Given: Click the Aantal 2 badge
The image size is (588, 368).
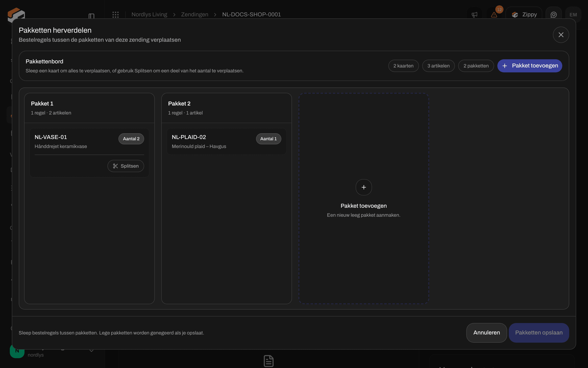Looking at the screenshot, I should tap(131, 139).
